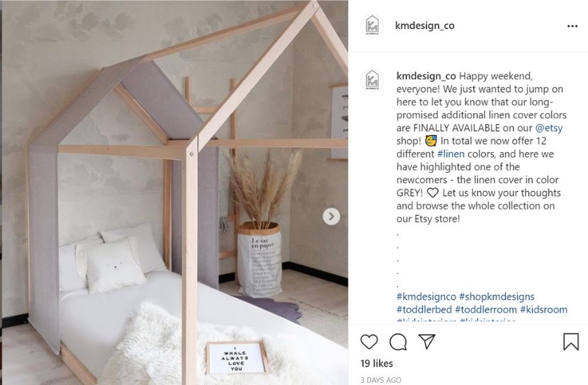Viewport: 588px width, 385px height.
Task: Click the house bed photo
Action: click(x=175, y=192)
